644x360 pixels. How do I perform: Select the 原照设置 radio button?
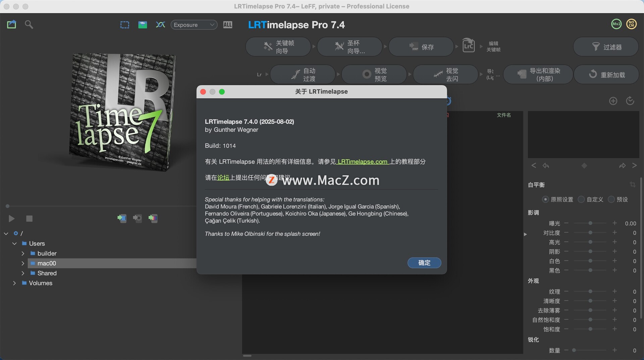click(545, 199)
